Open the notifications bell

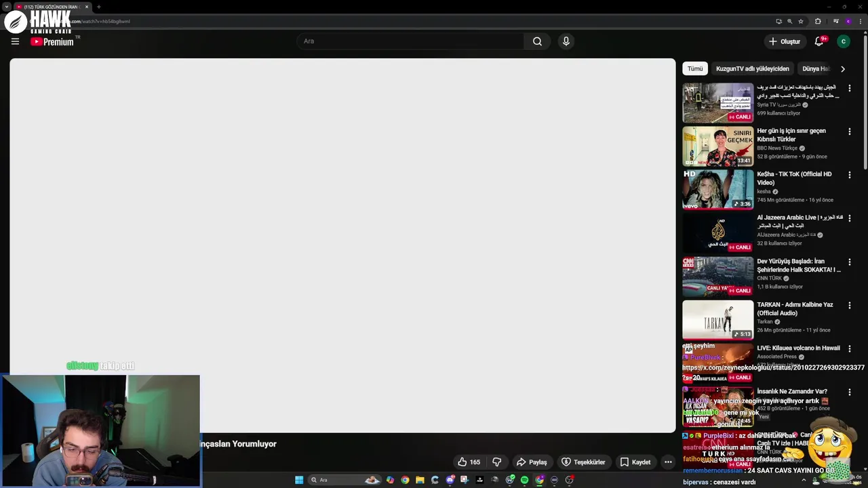click(818, 41)
